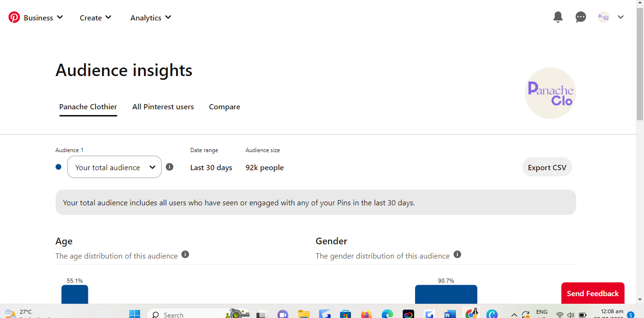Click the Age section info icon
Screen dimensions: 644x318
185,254
